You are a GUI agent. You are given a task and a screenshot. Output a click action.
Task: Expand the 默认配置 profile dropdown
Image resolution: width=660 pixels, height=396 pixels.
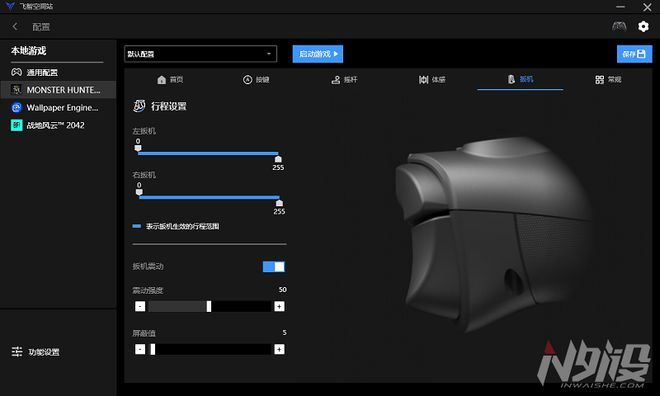pos(200,54)
